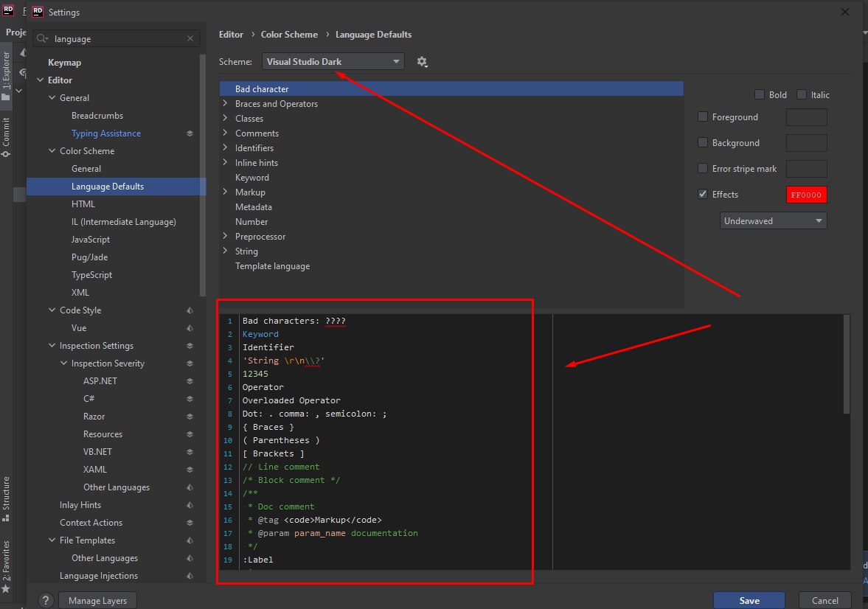Select the Keyword list entry

pyautogui.click(x=252, y=178)
